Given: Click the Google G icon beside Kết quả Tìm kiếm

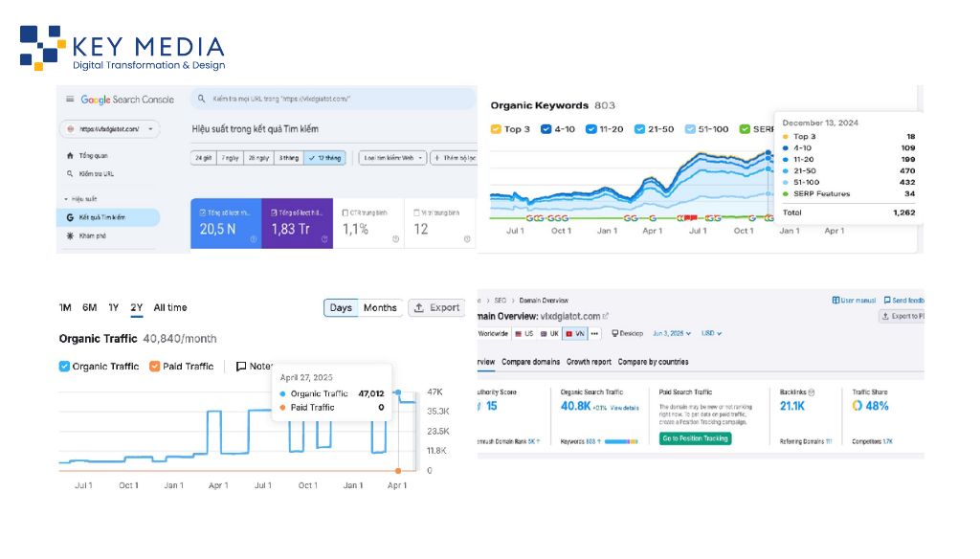Looking at the screenshot, I should 70,217.
